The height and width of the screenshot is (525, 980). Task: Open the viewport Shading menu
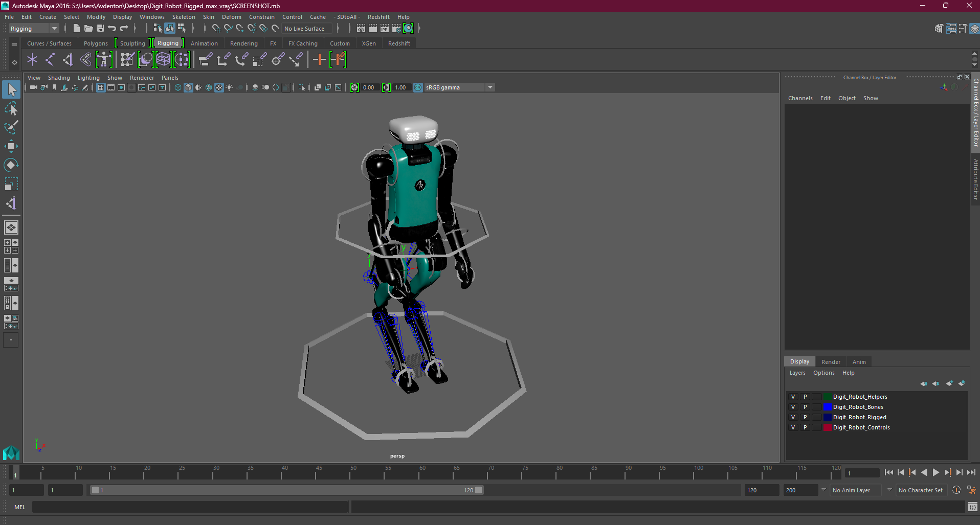click(59, 78)
